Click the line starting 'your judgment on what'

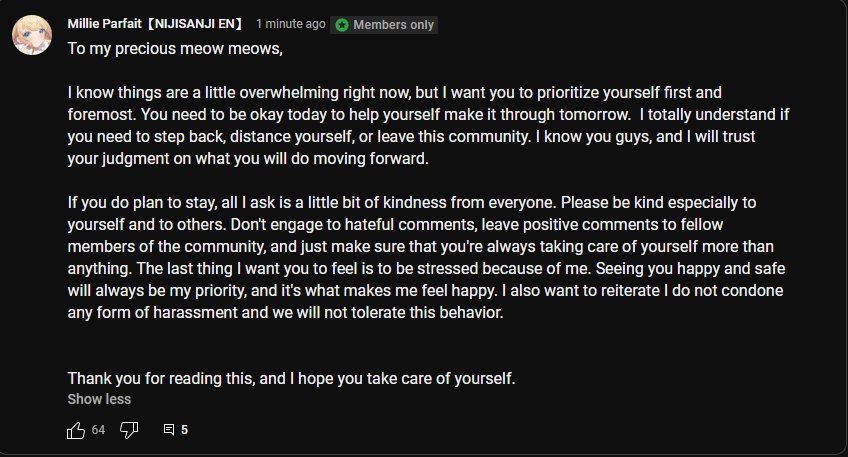pyautogui.click(x=248, y=158)
